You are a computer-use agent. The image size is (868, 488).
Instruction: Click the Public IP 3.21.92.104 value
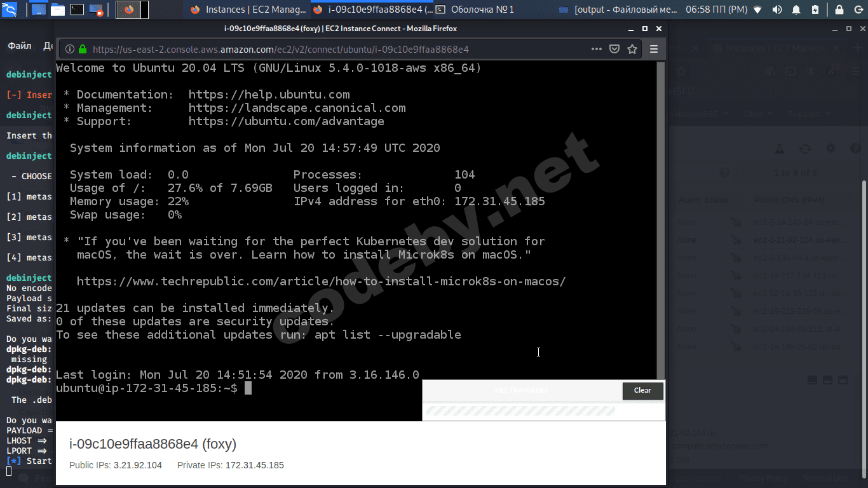pyautogui.click(x=138, y=465)
